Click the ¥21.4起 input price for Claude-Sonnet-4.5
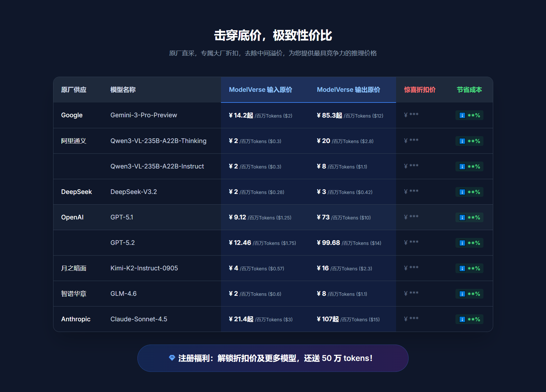The width and height of the screenshot is (546, 392). [241, 319]
